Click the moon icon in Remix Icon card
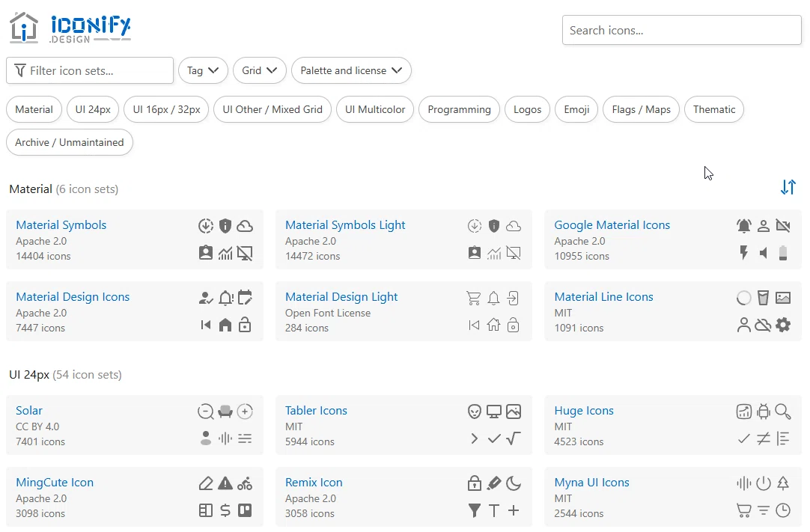This screenshot has width=810, height=532. tap(513, 483)
